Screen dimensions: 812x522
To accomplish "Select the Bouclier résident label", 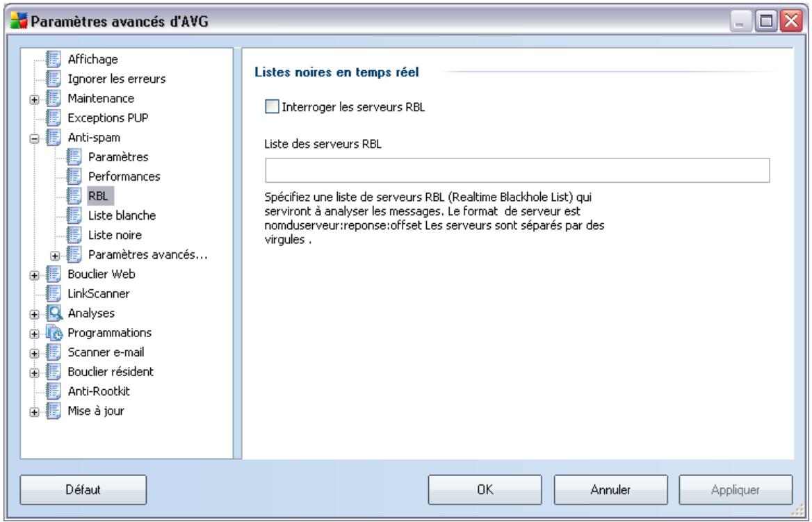I will click(111, 371).
